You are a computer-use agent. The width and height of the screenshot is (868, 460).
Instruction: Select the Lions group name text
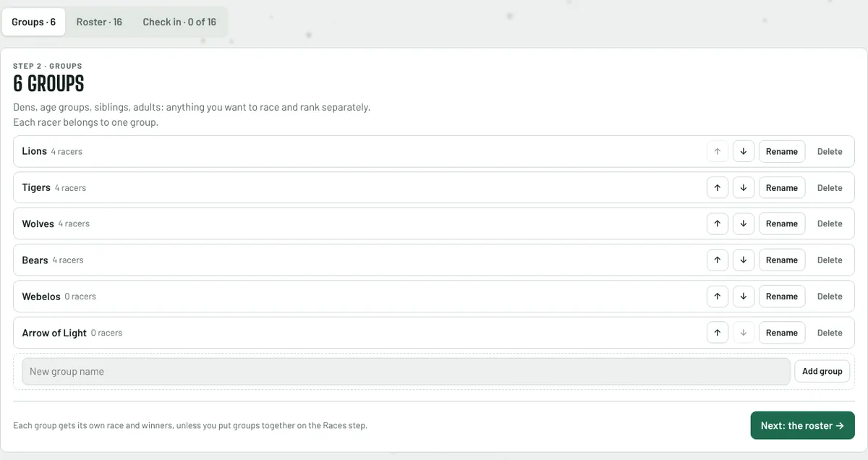pos(34,151)
